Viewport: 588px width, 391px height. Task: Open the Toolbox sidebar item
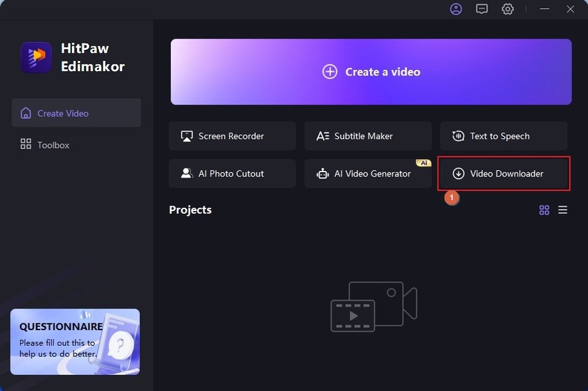click(x=76, y=145)
